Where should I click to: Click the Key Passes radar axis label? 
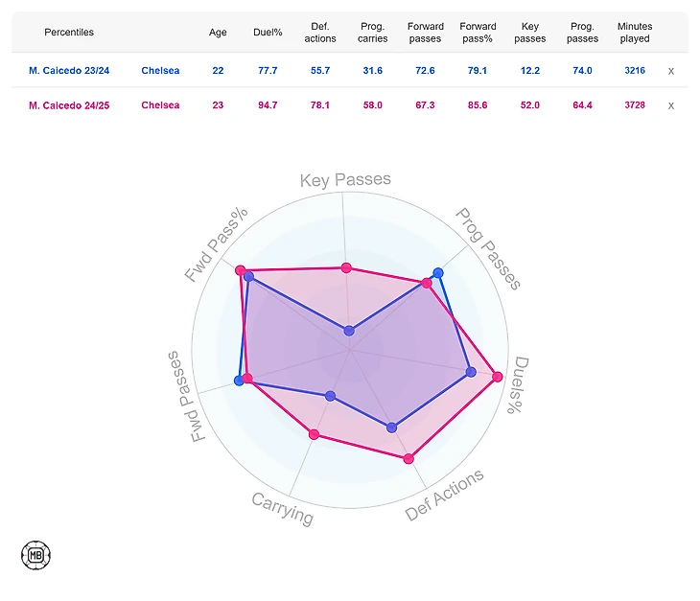click(x=345, y=180)
